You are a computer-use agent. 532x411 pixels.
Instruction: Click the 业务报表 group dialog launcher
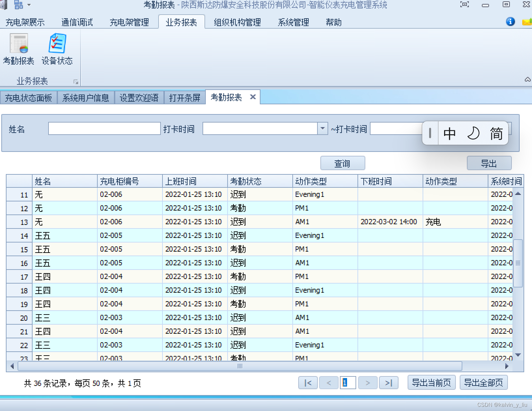pos(76,82)
